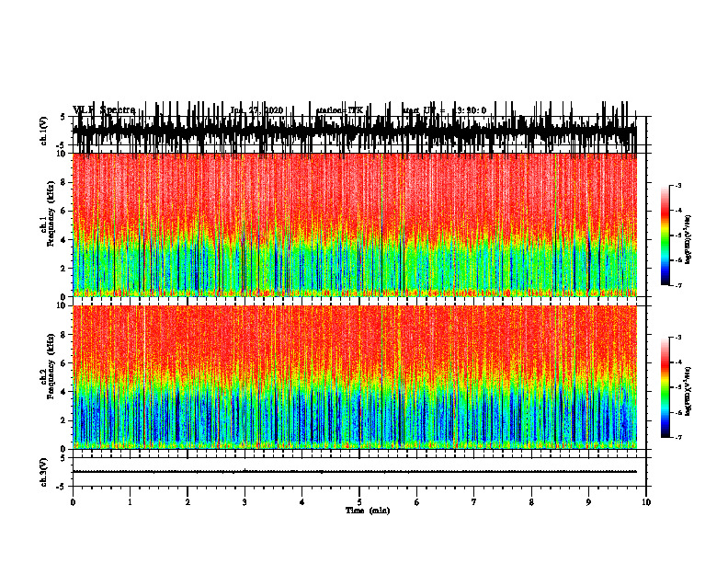Click the 5 V tick on ch.3 axis
The image size is (728, 563).
coord(63,458)
